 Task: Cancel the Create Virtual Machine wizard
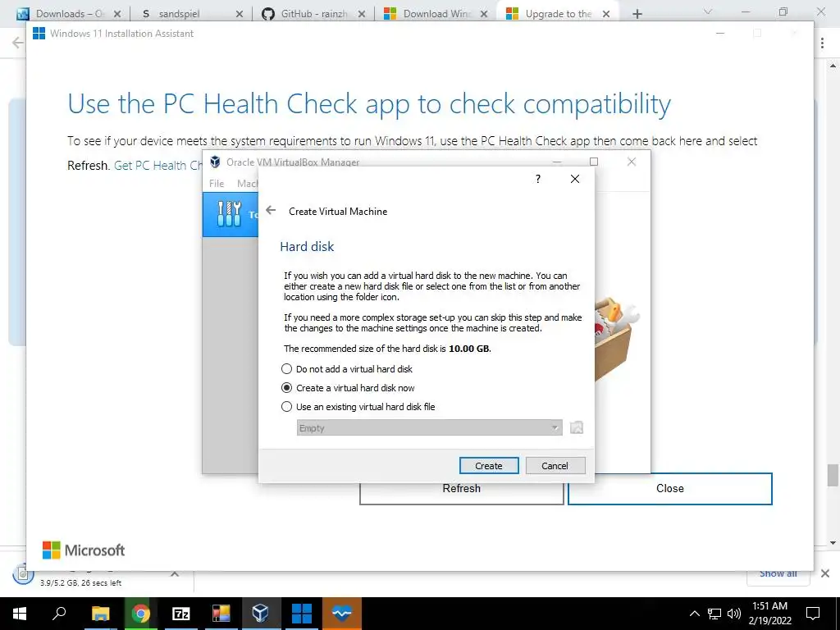[x=555, y=466]
